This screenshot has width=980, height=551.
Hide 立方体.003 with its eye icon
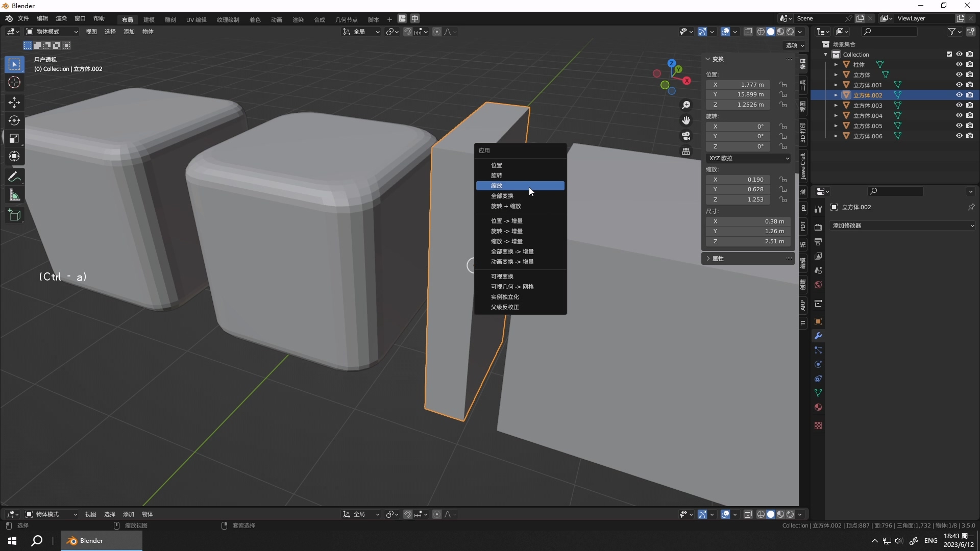(x=959, y=105)
